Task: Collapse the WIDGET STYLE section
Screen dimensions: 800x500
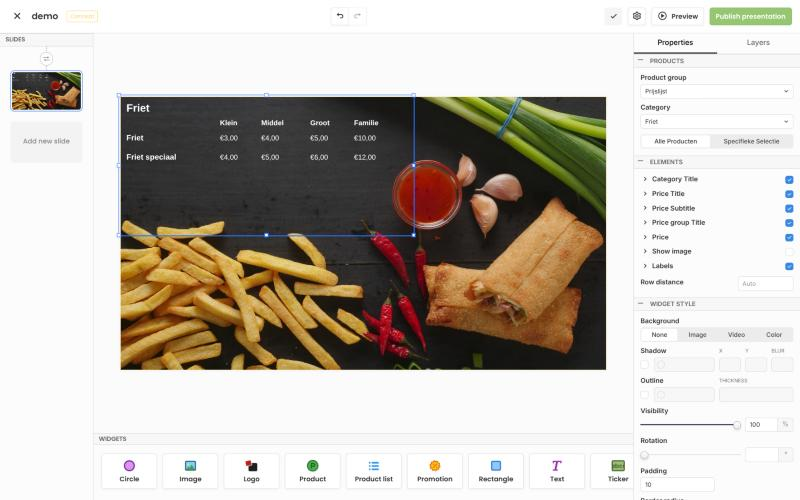Action: click(x=641, y=303)
